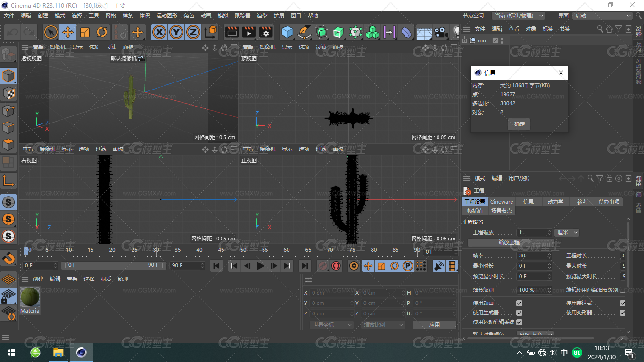Toggle X axis lock
The height and width of the screenshot is (362, 644).
coord(160,32)
